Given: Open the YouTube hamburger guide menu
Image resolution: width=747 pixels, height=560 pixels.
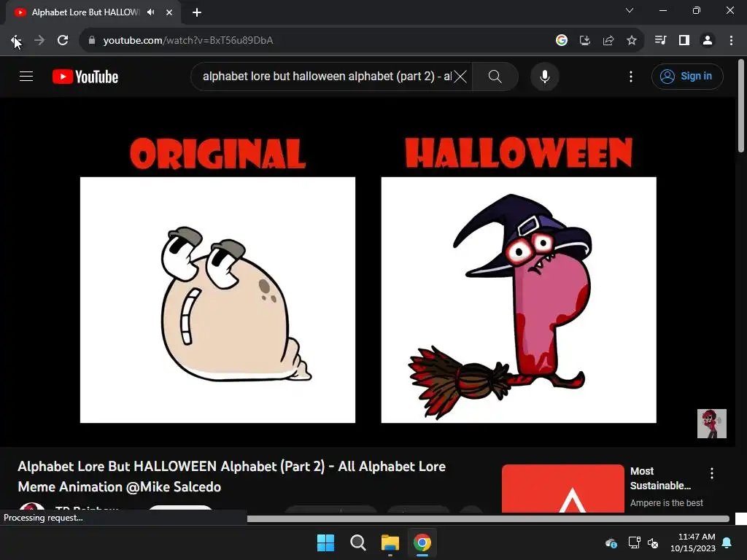Looking at the screenshot, I should pyautogui.click(x=26, y=76).
